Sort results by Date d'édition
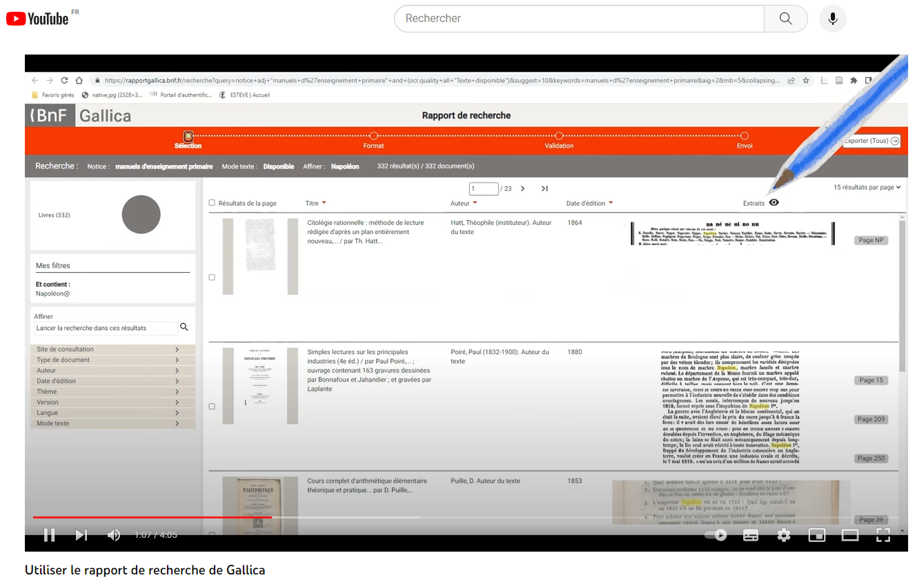Screen dimensions: 924x582 click(x=589, y=203)
